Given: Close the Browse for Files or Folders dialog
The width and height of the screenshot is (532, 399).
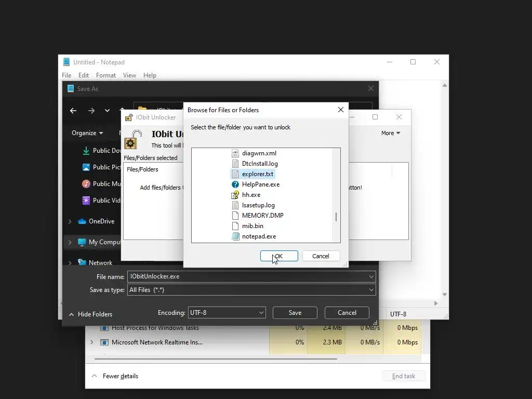Looking at the screenshot, I should (x=341, y=110).
